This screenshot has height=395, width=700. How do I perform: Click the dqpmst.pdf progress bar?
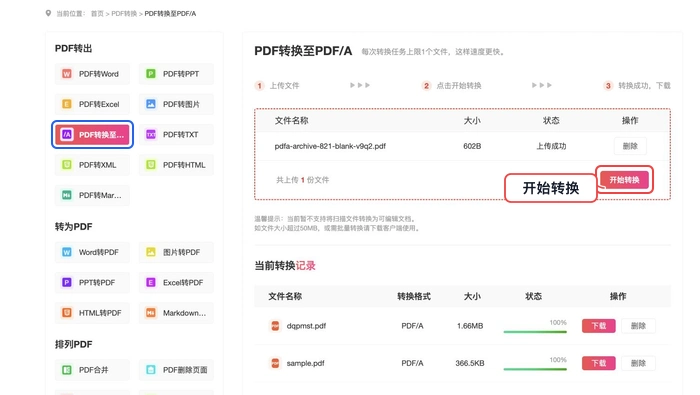point(535,332)
